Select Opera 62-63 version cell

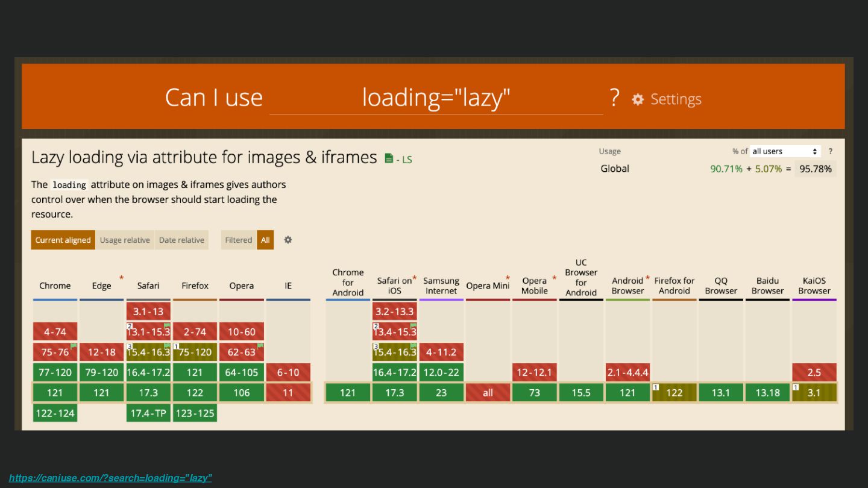(241, 352)
